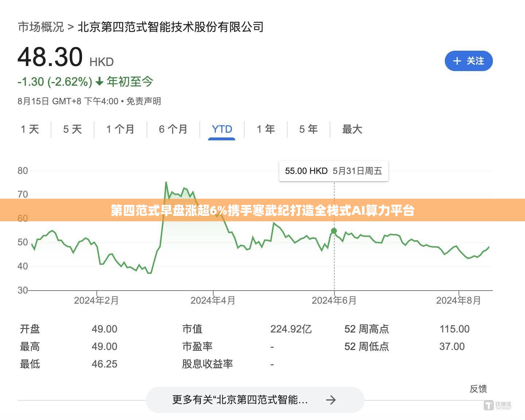Click the 8月15日 GMT+8 下午4:00 timestamp
The height and width of the screenshot is (420, 525).
68,101
